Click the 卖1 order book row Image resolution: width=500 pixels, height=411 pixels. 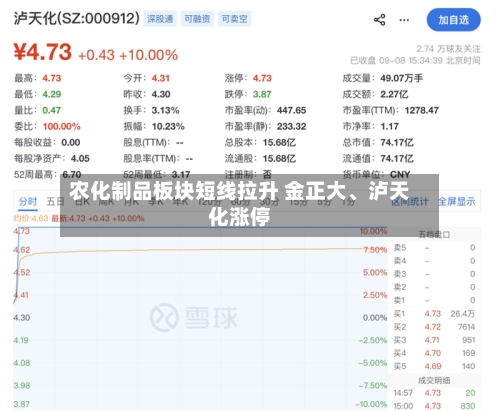434,300
